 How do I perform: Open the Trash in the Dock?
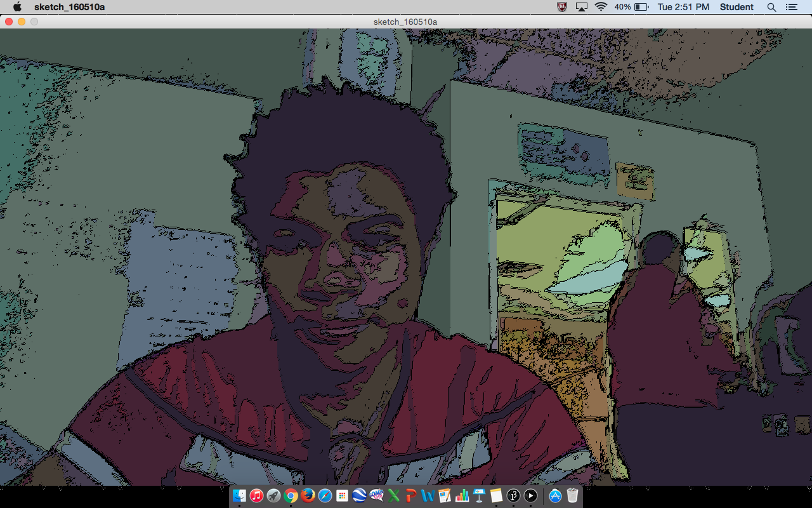[x=572, y=495]
